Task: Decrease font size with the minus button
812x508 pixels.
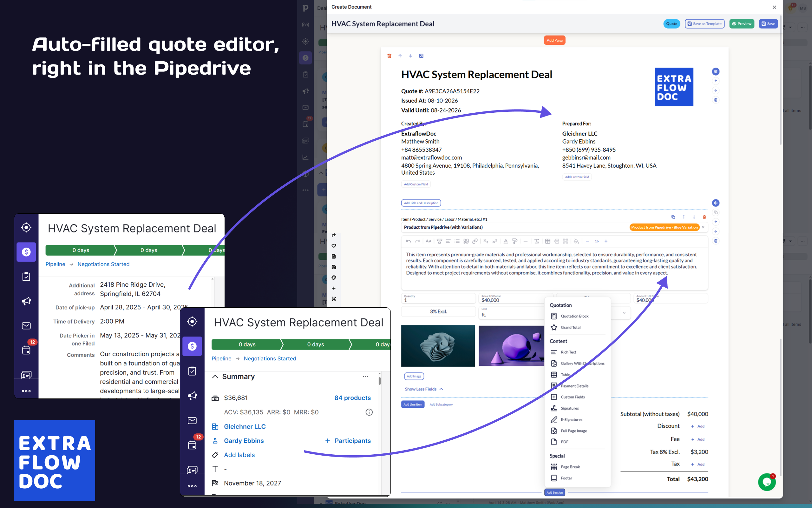Action: point(587,241)
